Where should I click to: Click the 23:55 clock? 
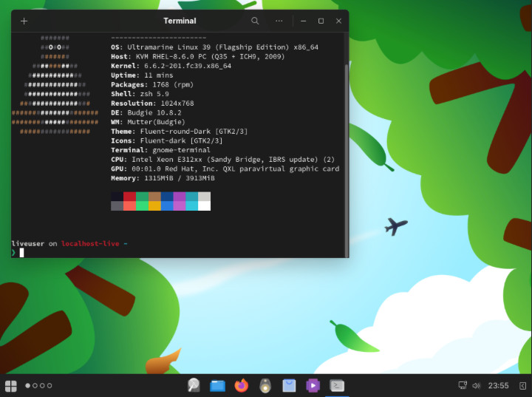498,385
